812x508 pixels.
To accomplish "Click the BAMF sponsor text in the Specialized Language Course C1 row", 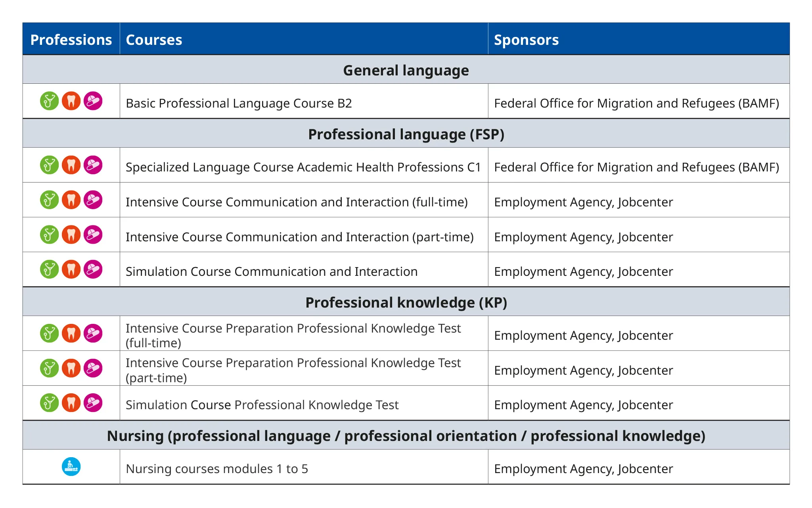I will pos(636,167).
